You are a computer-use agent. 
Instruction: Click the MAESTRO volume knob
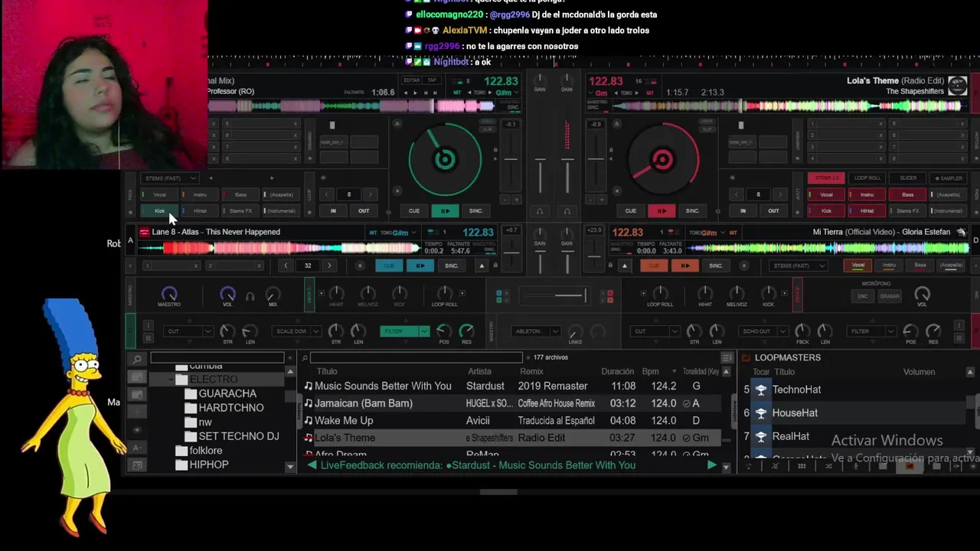pyautogui.click(x=169, y=294)
